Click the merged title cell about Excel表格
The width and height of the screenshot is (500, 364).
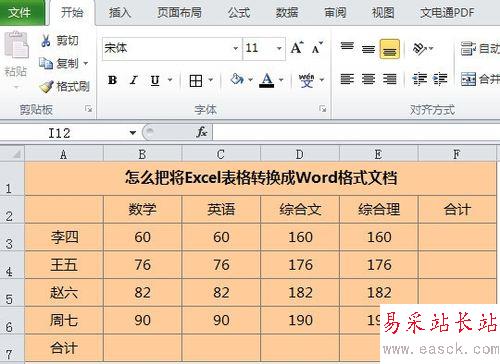click(x=261, y=178)
